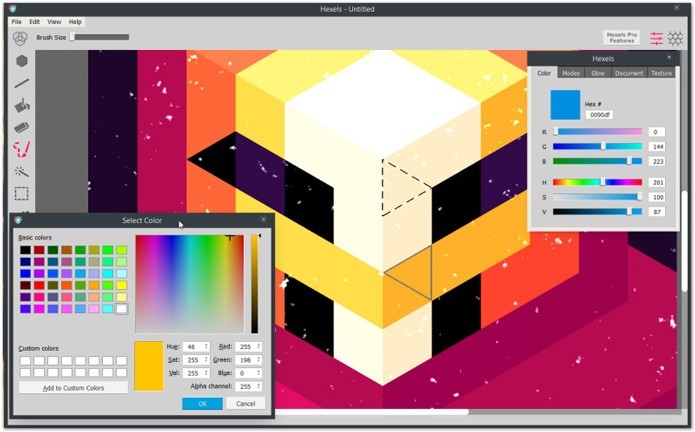The height and width of the screenshot is (432, 695).
Task: Open the File menu
Action: pyautogui.click(x=16, y=22)
